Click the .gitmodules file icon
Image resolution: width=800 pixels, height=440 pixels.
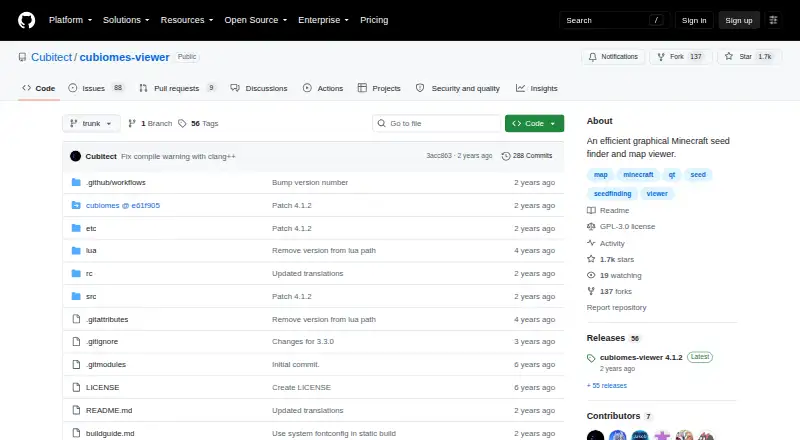point(76,364)
